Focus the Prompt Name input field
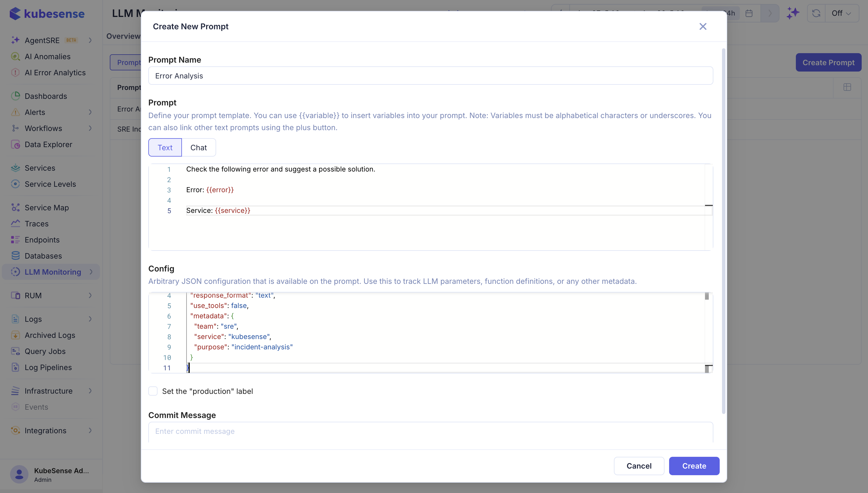The width and height of the screenshot is (868, 493). point(431,76)
